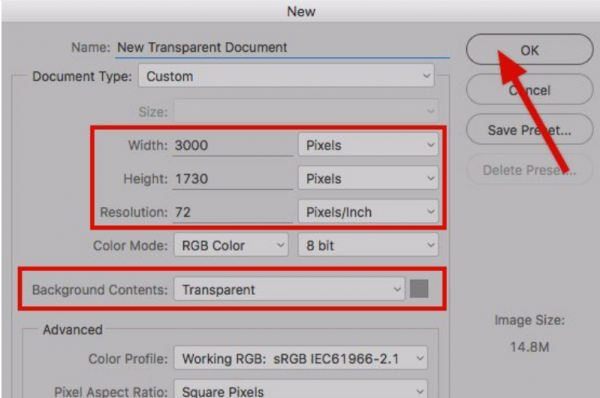Open the Width units dropdown showing Pixels
Image resolution: width=600 pixels, height=398 pixels.
coord(368,145)
